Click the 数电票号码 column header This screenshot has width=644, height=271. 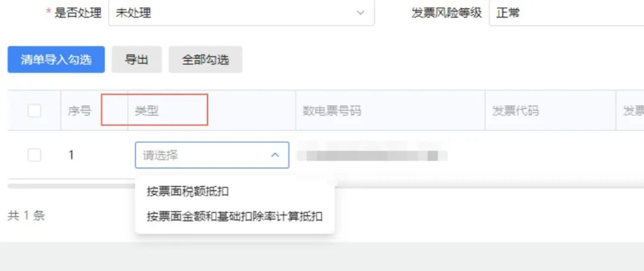pos(332,111)
